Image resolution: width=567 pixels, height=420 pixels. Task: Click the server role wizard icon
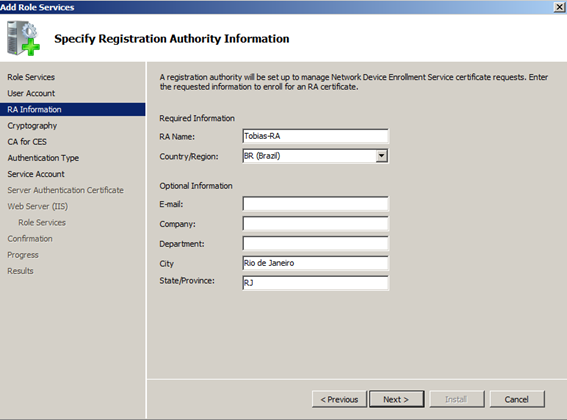(x=23, y=38)
